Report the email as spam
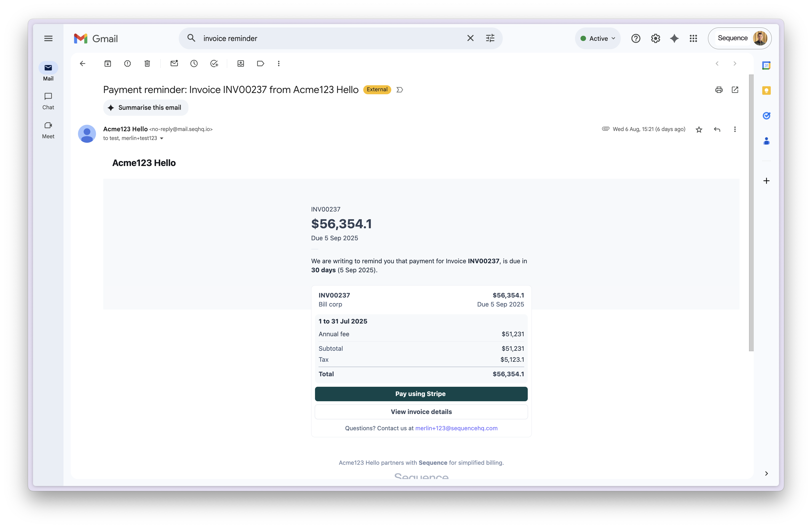The image size is (812, 528). pyautogui.click(x=127, y=63)
